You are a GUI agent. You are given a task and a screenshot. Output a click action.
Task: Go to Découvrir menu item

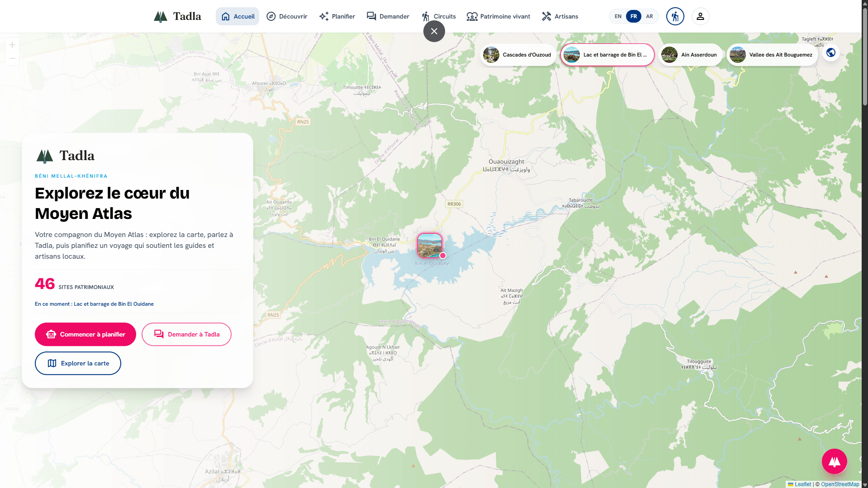[287, 16]
